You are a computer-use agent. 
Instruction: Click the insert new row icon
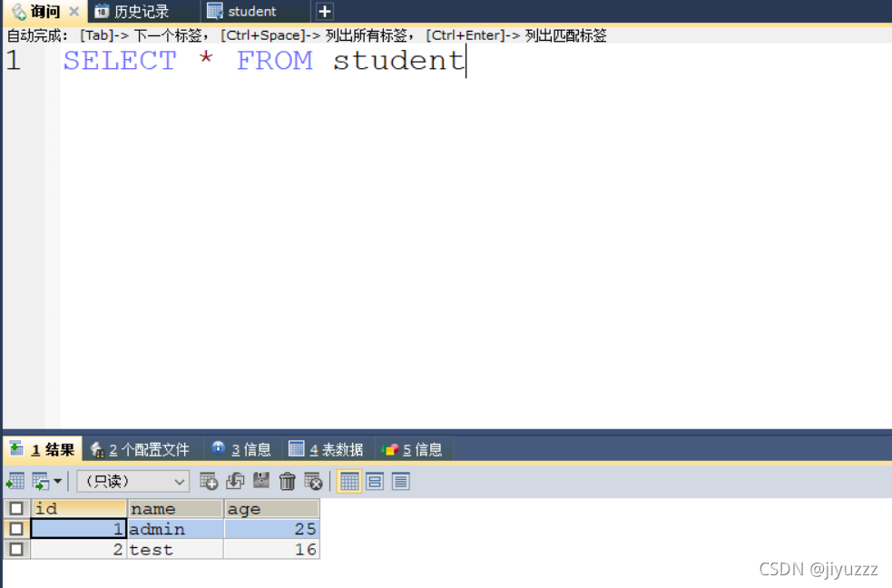tap(209, 482)
